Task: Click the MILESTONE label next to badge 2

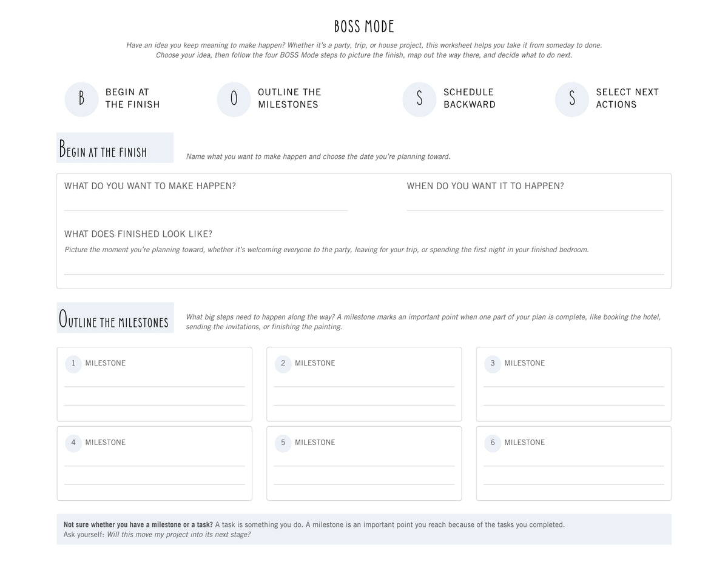Action: 315,364
